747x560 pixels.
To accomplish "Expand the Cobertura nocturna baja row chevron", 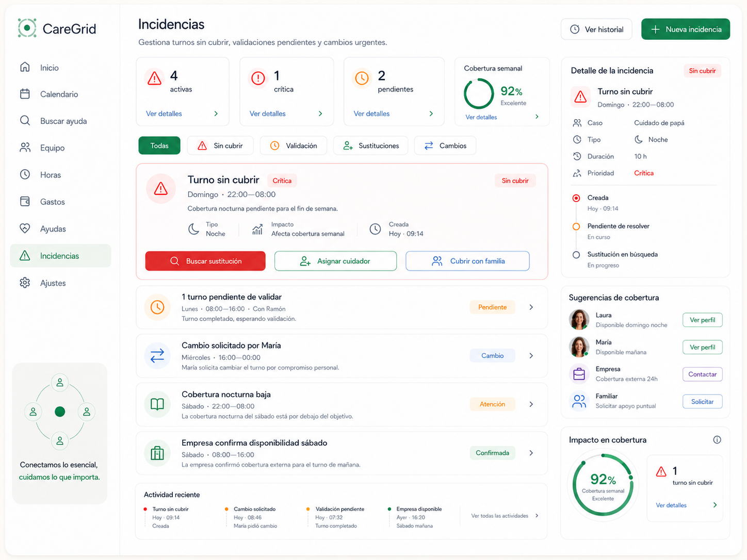I will point(531,404).
